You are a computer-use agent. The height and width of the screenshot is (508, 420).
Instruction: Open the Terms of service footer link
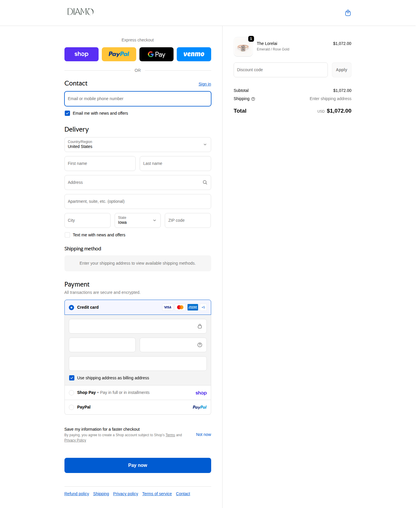(157, 494)
